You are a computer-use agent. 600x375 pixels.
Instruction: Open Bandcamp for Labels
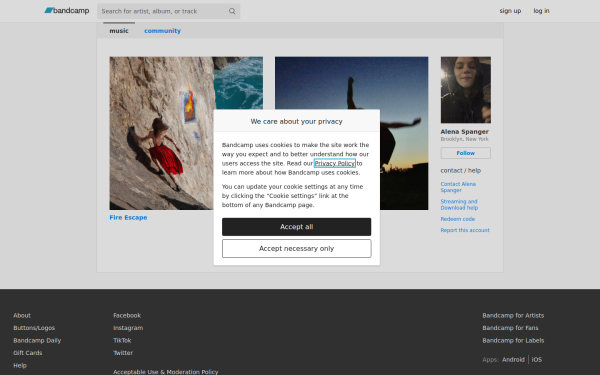(513, 340)
